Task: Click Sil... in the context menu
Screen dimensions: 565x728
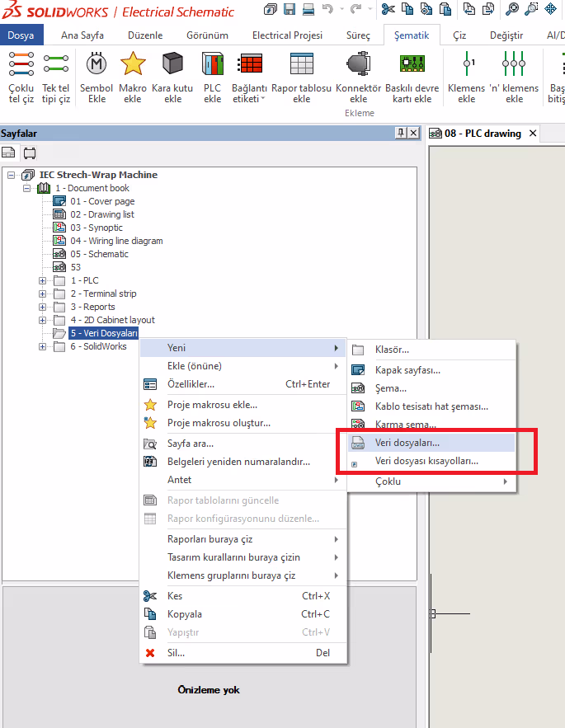Action: tap(243, 653)
